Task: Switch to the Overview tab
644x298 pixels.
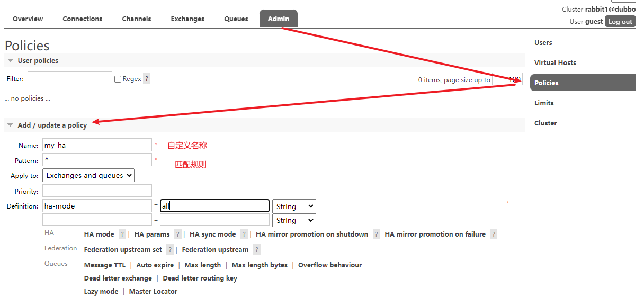Action: click(28, 19)
